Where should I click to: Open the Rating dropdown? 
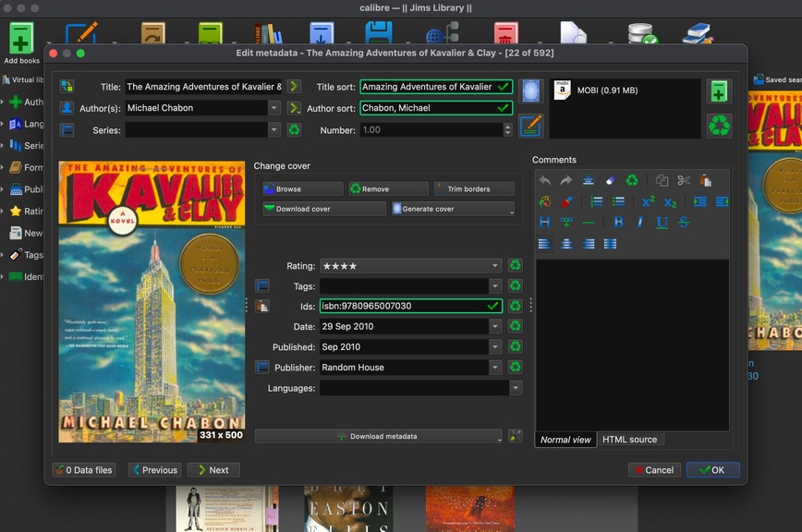[x=496, y=266]
